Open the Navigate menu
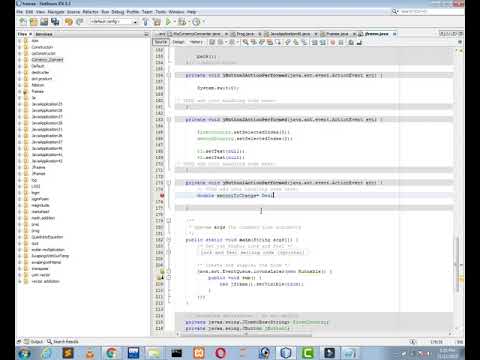This screenshot has height=360, width=480. pyautogui.click(x=56, y=12)
